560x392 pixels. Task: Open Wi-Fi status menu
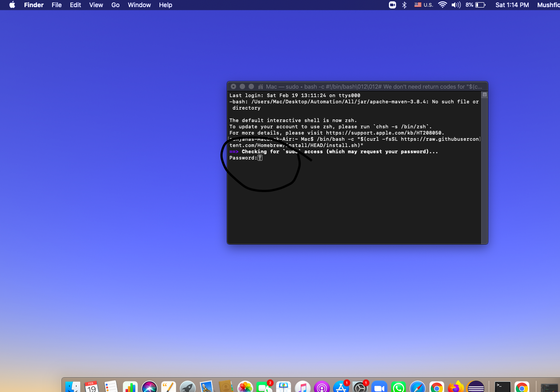tap(442, 5)
